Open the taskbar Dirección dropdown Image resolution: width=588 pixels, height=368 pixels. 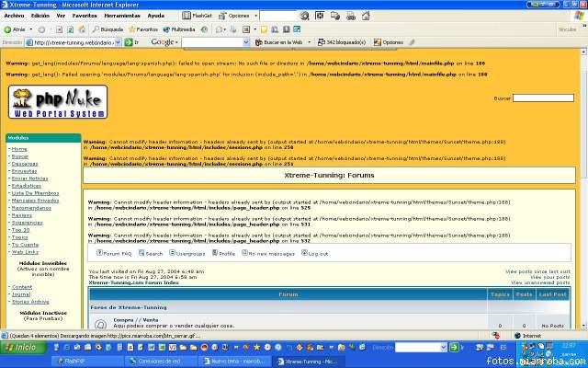(444, 348)
